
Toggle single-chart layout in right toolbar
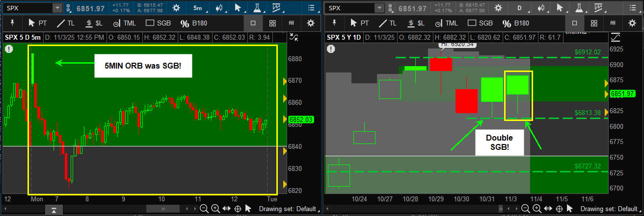[x=575, y=23]
